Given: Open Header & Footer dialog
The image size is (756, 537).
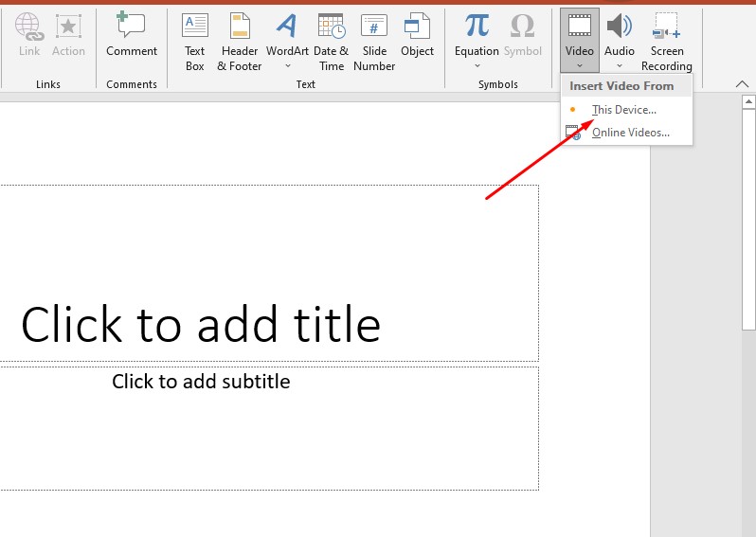Looking at the screenshot, I should tap(240, 27).
